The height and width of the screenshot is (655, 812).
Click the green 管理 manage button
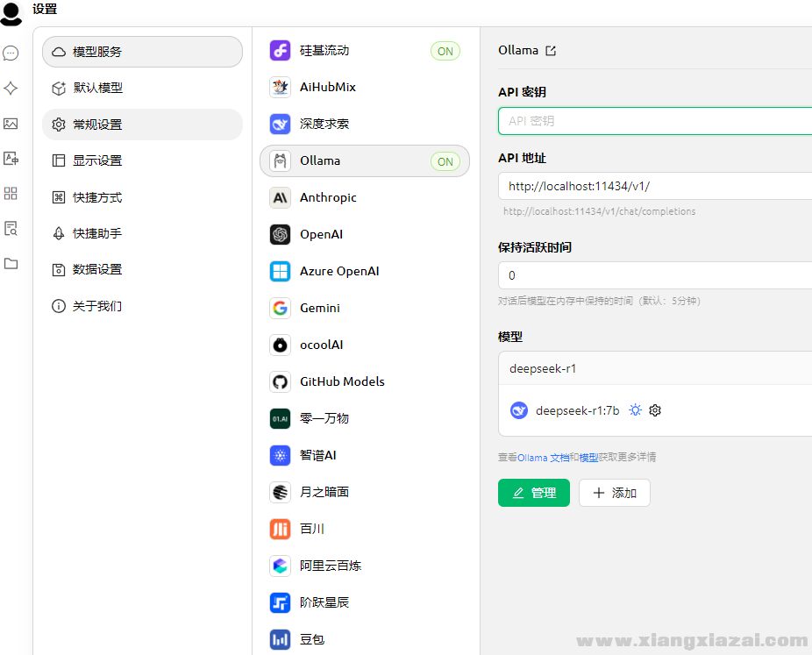(534, 493)
